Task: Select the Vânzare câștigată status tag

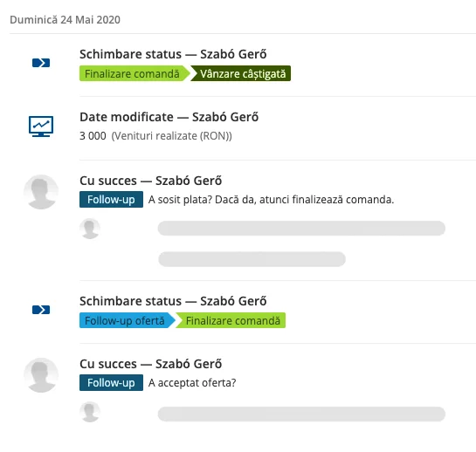Action: click(x=241, y=73)
